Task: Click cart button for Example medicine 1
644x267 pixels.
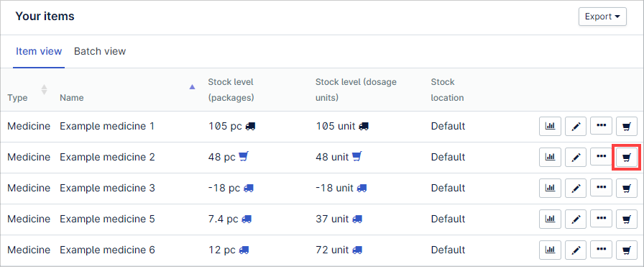Action: pos(626,126)
